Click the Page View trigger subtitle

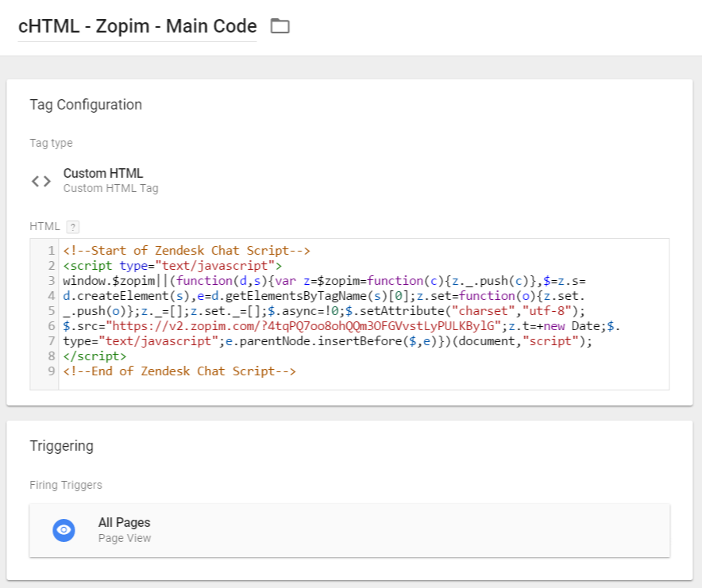click(125, 538)
